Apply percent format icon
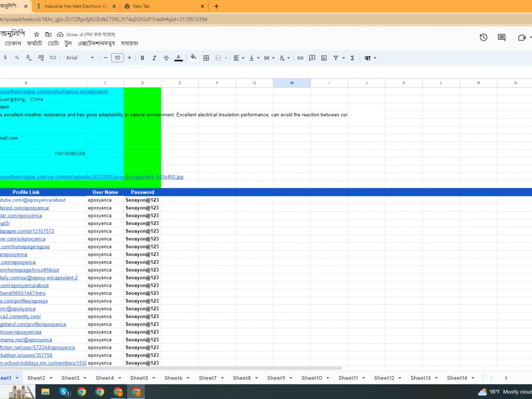 tap(17, 57)
